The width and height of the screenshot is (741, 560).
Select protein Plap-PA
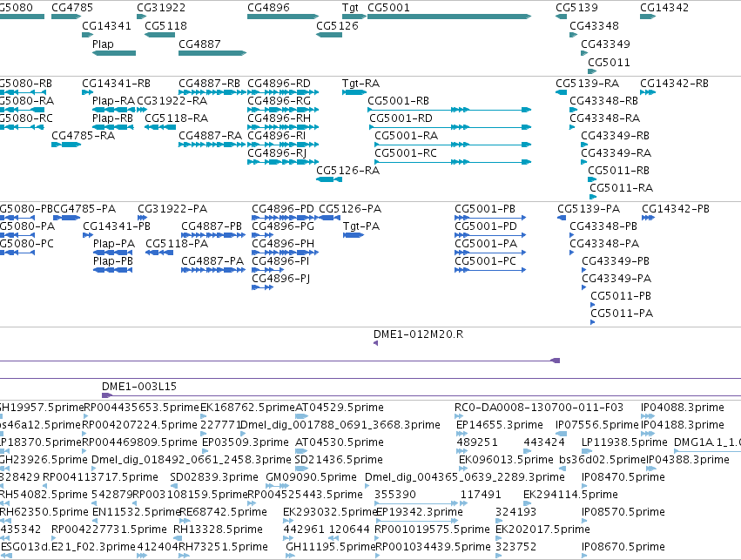pos(113,253)
